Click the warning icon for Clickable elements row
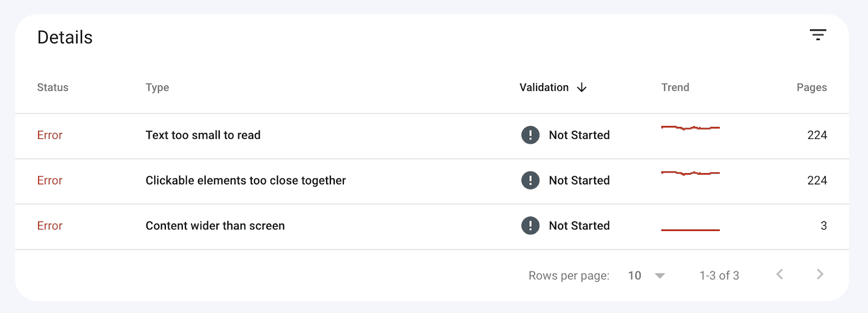 (530, 180)
